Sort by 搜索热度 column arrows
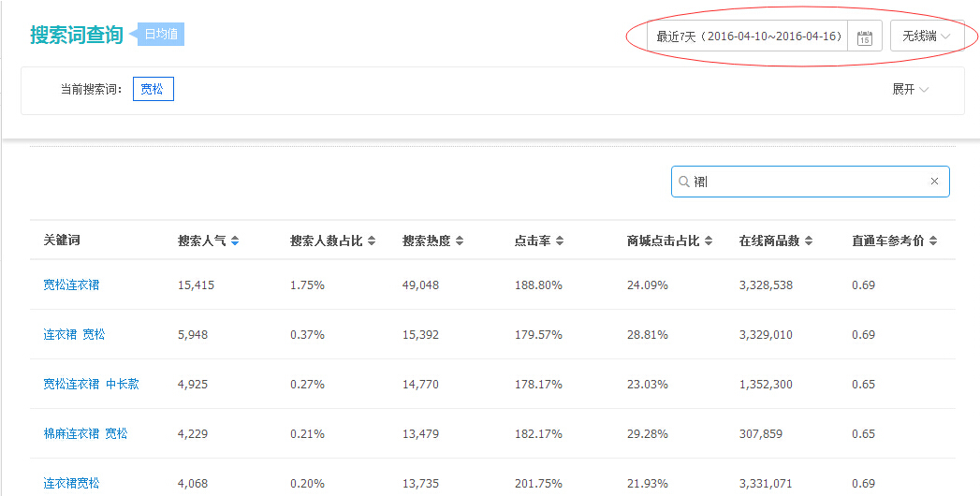Screen dimensions: 980x496 460,241
